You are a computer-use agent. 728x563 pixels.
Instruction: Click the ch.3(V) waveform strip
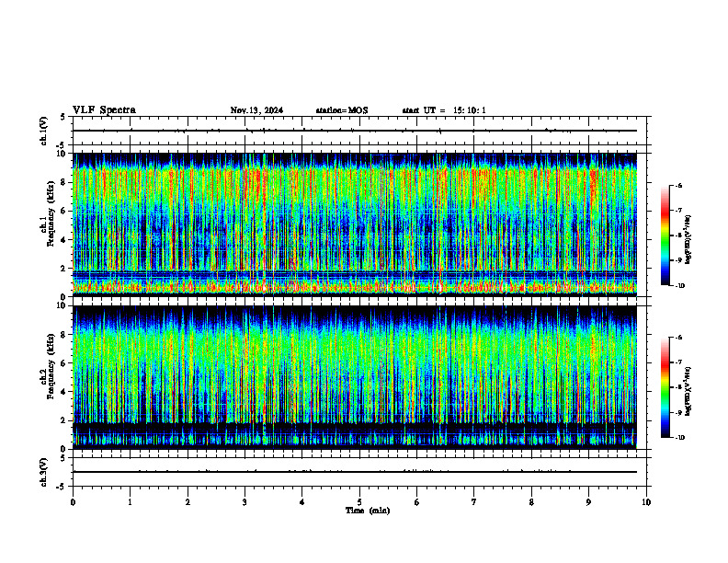(359, 472)
